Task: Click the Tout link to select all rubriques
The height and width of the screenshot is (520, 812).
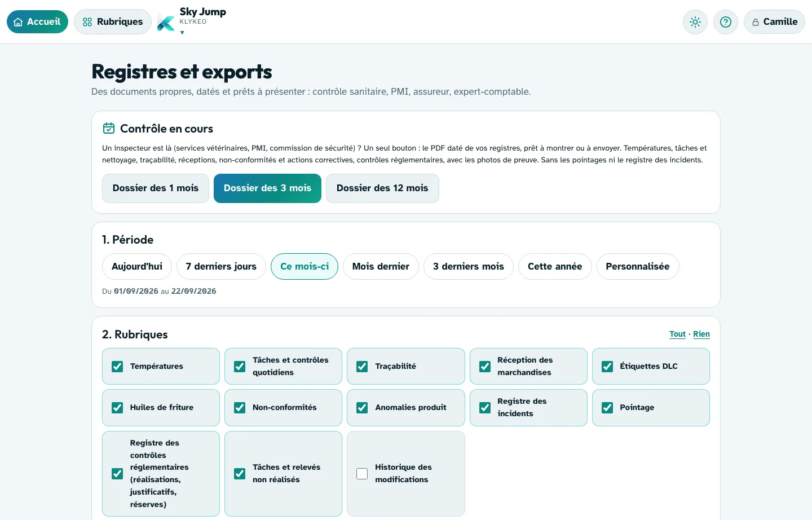Action: point(677,334)
